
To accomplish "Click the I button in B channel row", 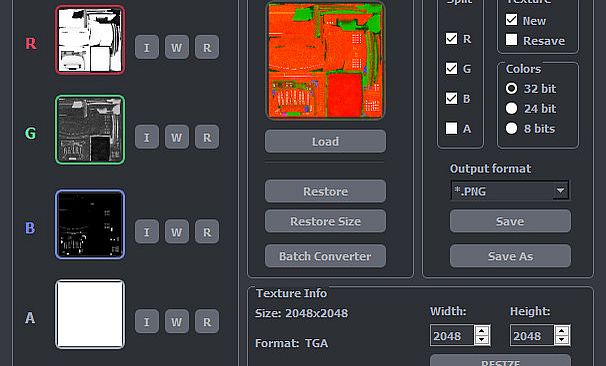I will (147, 232).
